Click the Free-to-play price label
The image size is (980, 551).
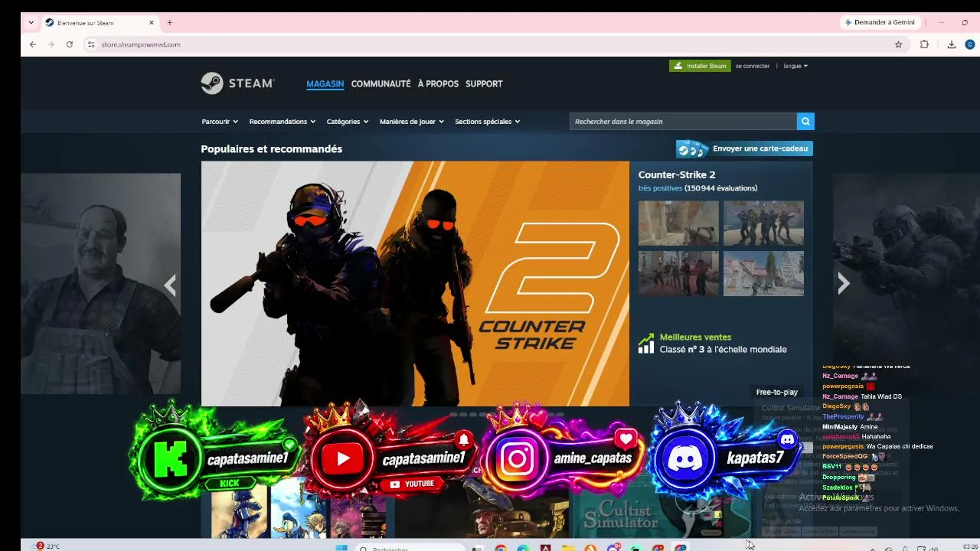click(x=777, y=392)
